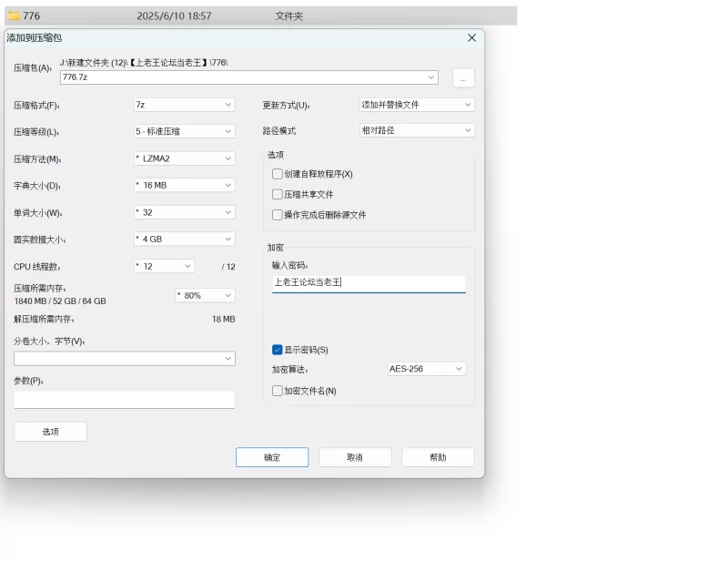Viewport: 728px width, 561px height.
Task: Select the 776 folder row date 2025/6/10 18:57
Action: pyautogui.click(x=174, y=16)
